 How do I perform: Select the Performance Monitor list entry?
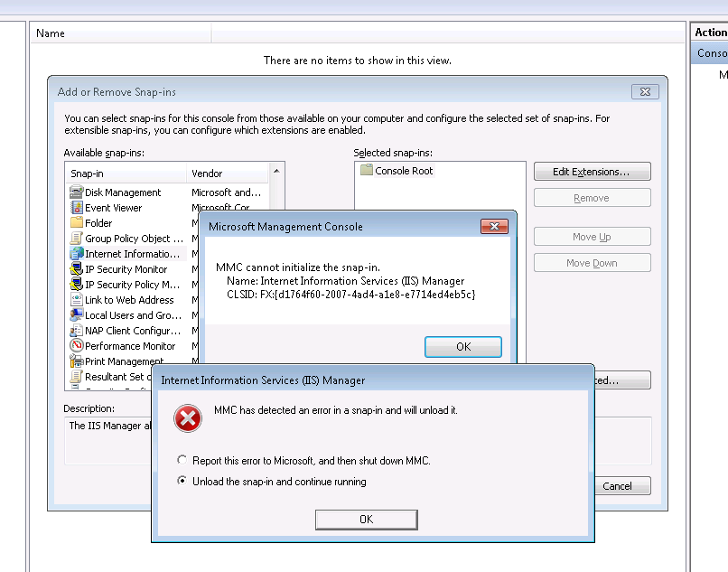click(130, 346)
